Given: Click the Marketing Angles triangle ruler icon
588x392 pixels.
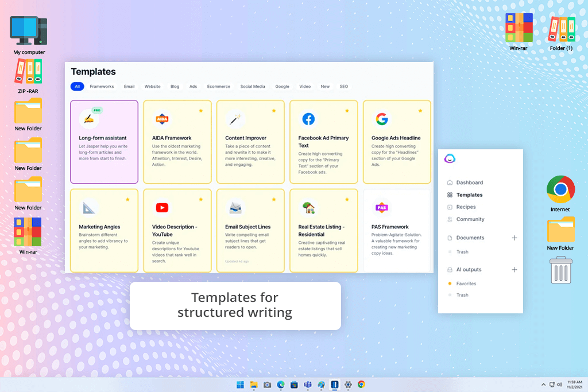Looking at the screenshot, I should click(89, 208).
